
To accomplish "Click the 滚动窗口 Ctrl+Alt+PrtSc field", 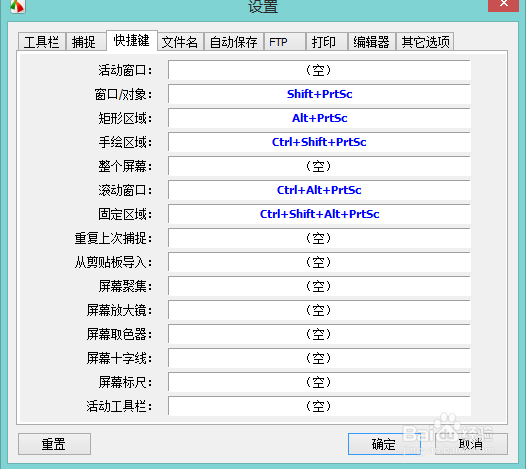I will point(319,190).
